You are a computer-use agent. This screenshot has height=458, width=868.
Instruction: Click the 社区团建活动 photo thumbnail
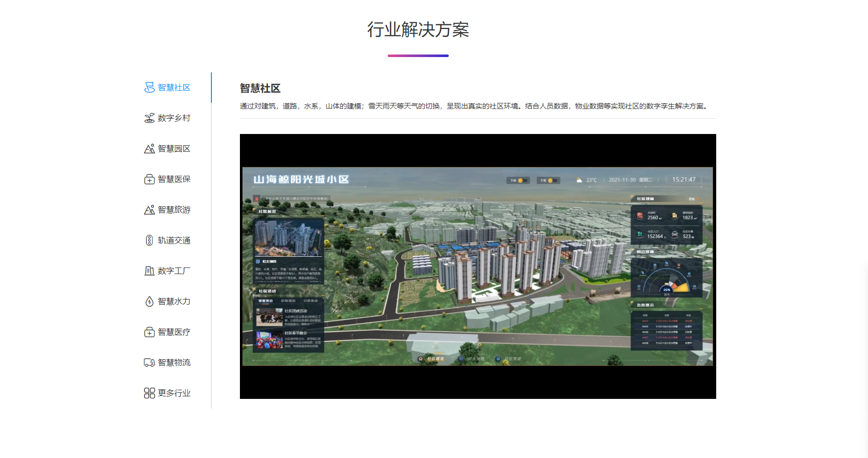[x=269, y=317]
